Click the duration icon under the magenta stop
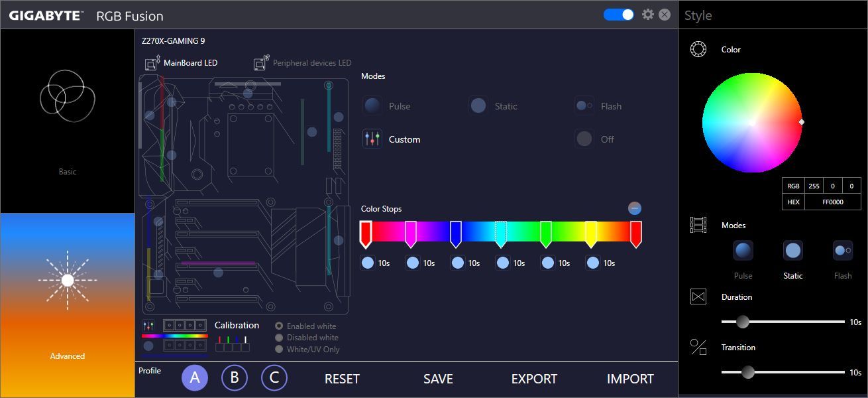 [413, 263]
